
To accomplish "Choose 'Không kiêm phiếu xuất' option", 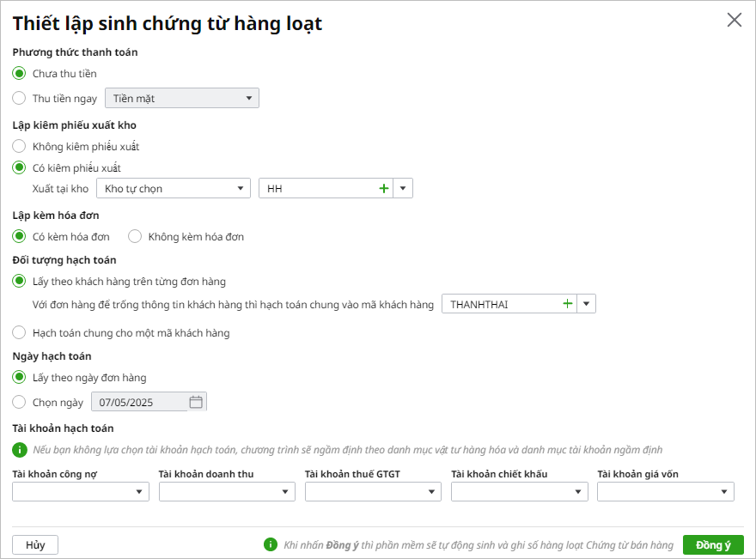I will [x=19, y=146].
